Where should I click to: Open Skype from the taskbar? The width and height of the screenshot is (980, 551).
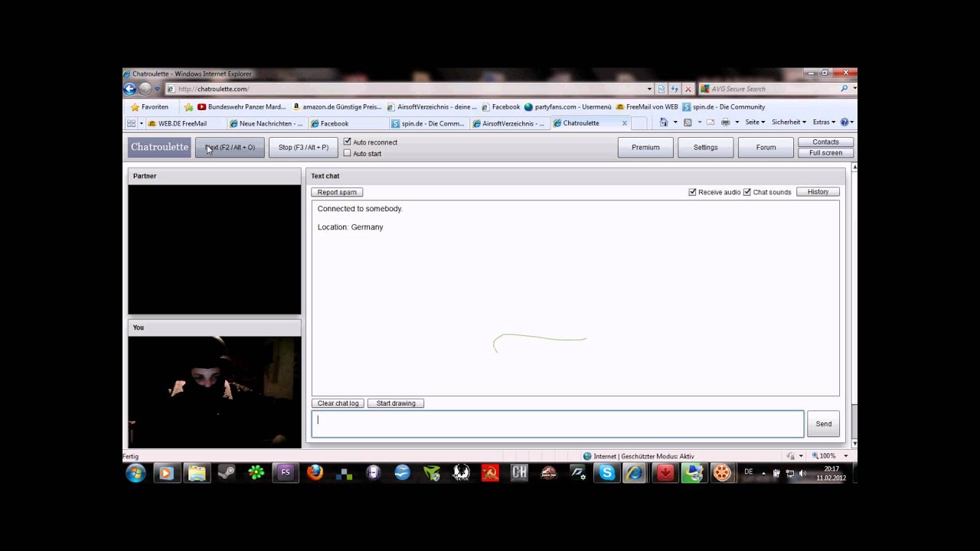tap(606, 473)
